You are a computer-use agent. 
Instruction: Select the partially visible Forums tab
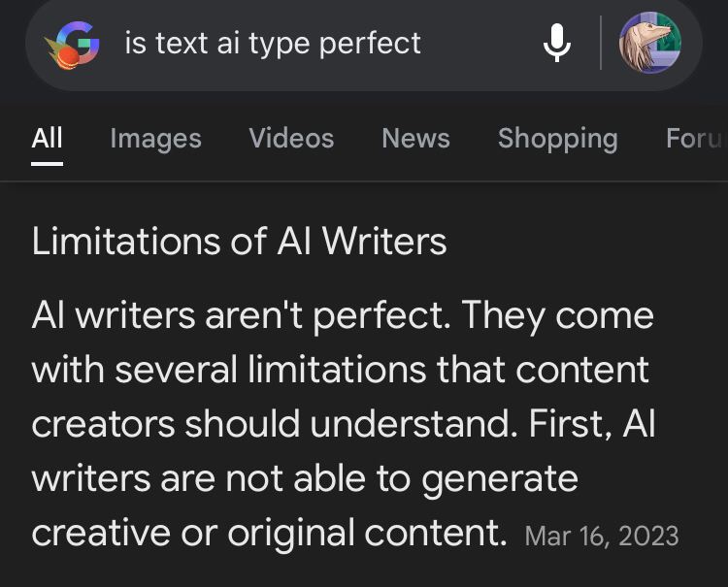coord(695,139)
